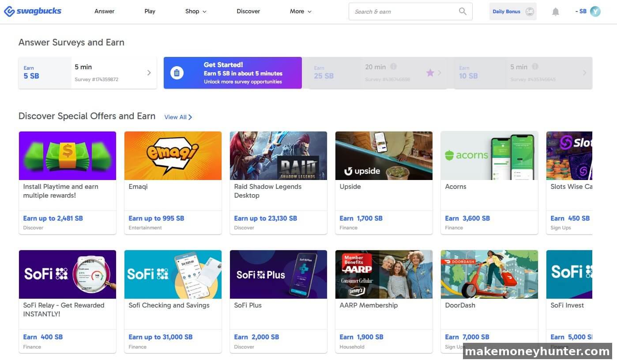Screen dimensions: 617x364
Task: Click the purple star on 25 SB survey
Action: (430, 73)
